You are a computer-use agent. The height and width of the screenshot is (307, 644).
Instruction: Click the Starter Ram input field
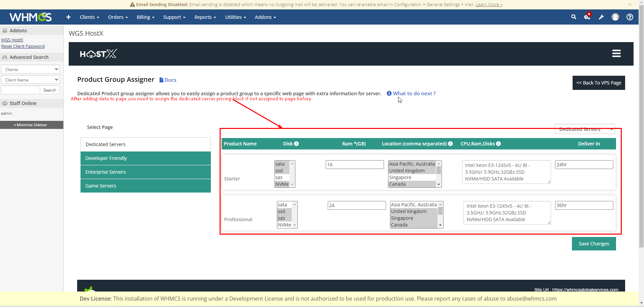point(354,165)
